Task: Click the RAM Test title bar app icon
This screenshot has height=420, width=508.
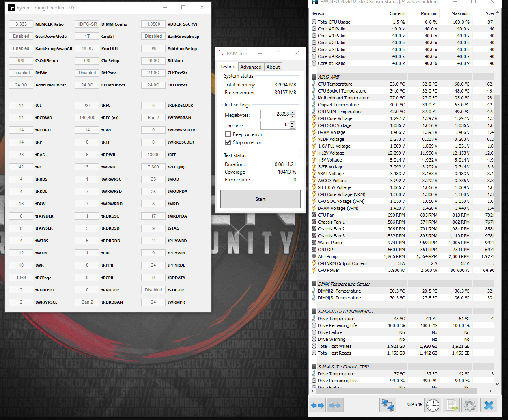Action: [x=221, y=53]
